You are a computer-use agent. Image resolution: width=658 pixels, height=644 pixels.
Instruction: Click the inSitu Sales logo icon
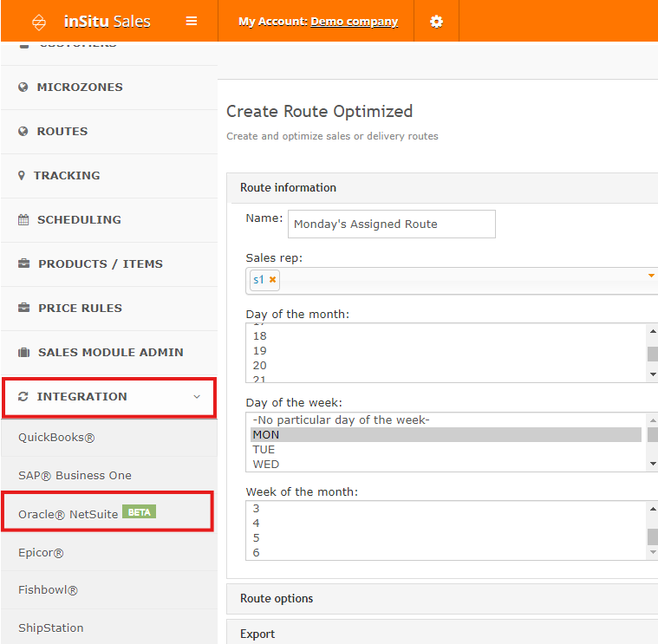click(39, 22)
